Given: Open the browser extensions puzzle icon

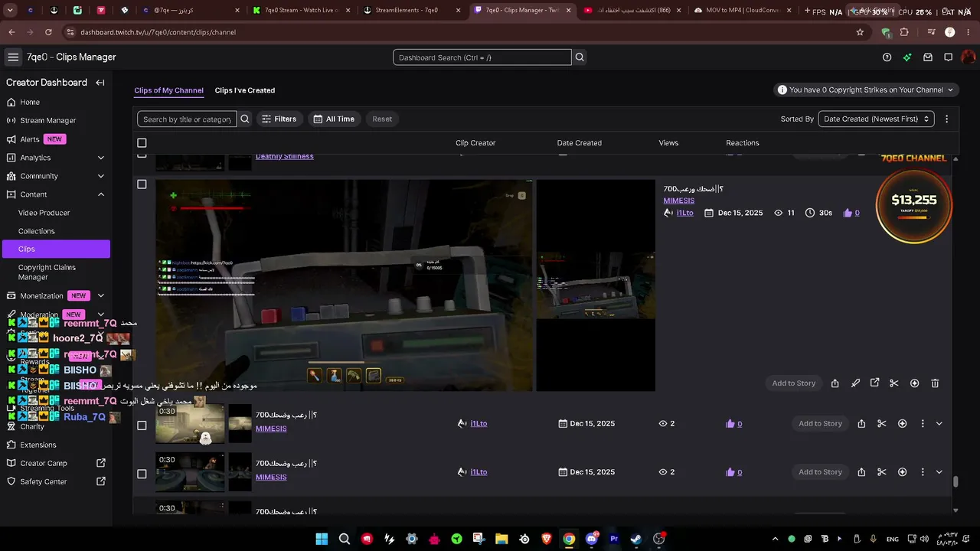Looking at the screenshot, I should click(904, 32).
